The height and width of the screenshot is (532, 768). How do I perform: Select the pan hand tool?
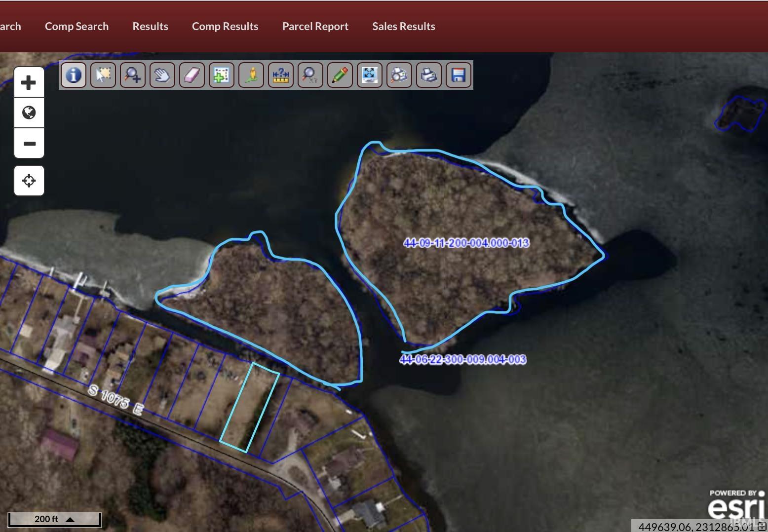click(x=162, y=75)
